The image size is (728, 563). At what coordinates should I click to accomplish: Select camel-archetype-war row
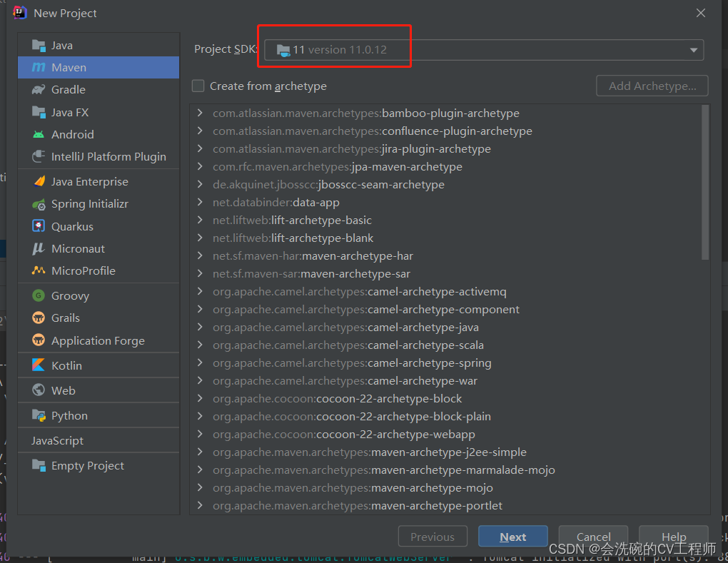(x=445, y=380)
